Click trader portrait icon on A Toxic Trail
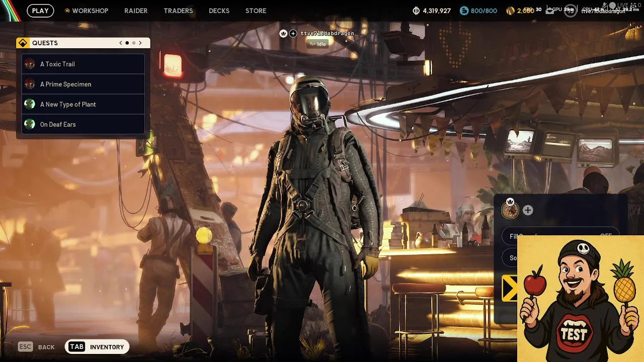644x362 pixels. 30,64
